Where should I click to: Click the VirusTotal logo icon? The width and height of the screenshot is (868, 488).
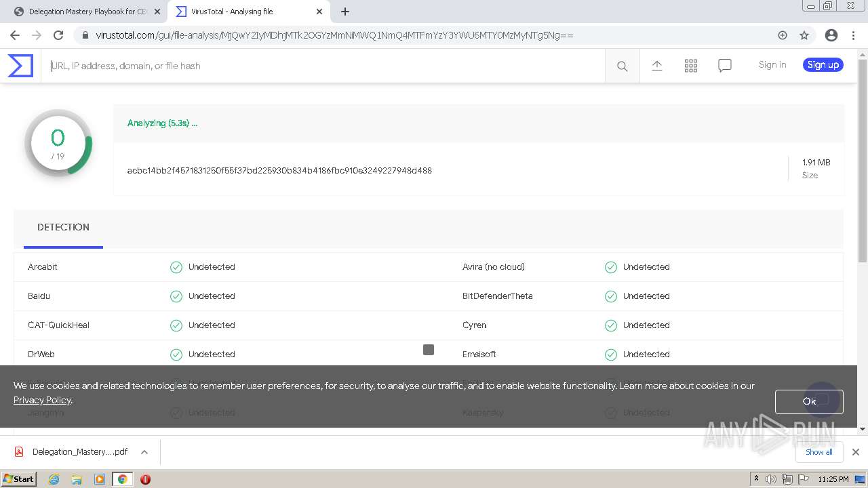[x=20, y=66]
